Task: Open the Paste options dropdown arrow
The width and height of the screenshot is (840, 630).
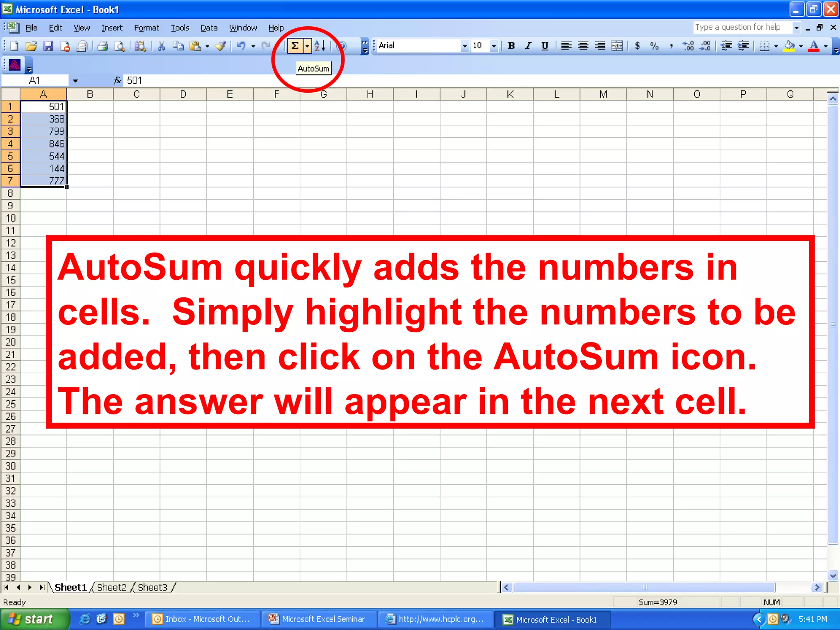Action: (207, 46)
